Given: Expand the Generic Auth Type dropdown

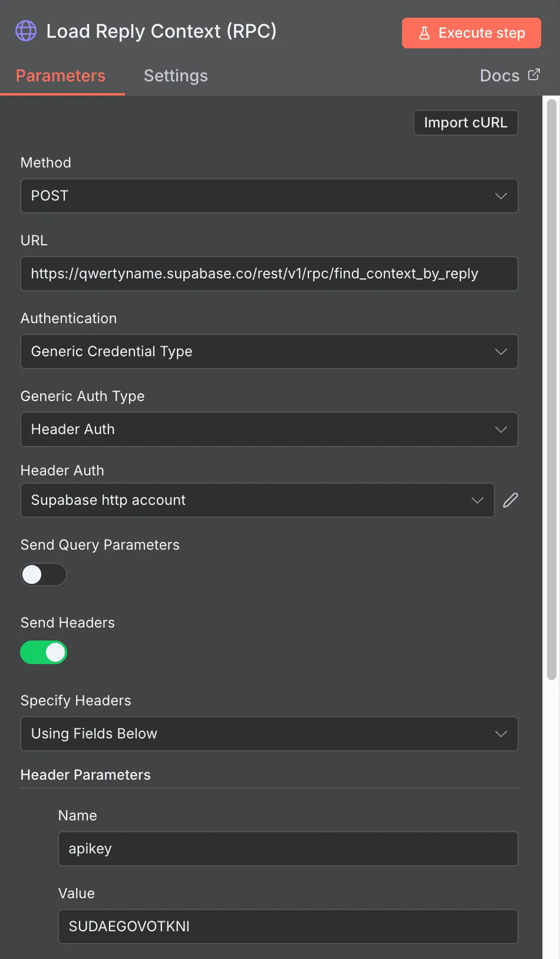Looking at the screenshot, I should point(269,429).
